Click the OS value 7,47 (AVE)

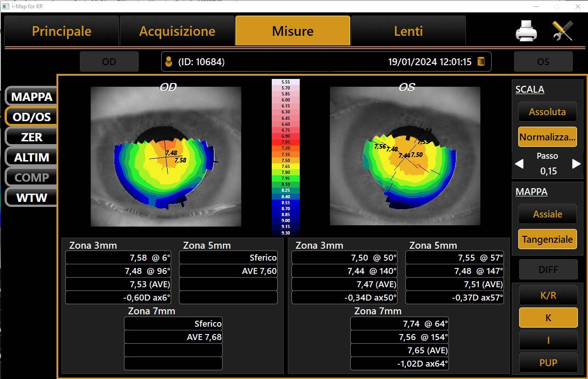tap(345, 284)
